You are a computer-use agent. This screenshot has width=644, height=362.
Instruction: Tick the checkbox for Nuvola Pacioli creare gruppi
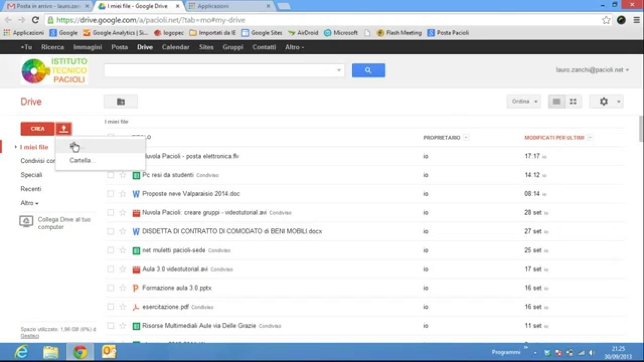pyautogui.click(x=110, y=213)
